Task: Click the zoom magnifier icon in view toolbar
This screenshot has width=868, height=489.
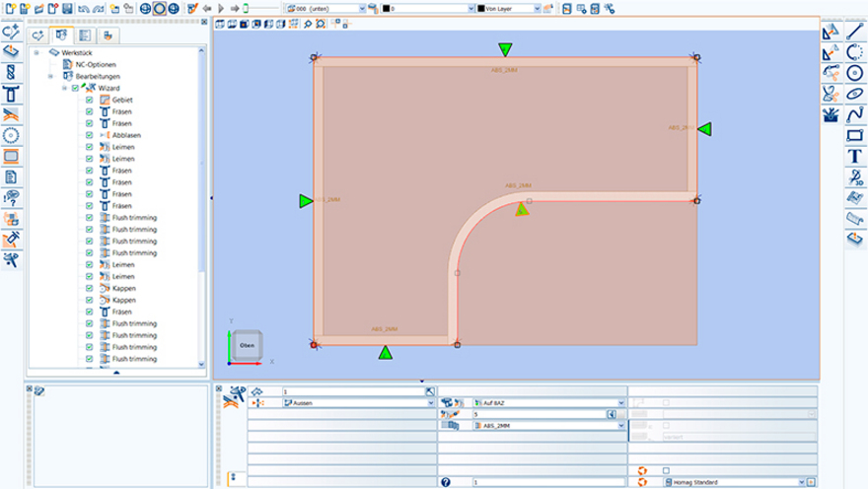Action: click(x=308, y=24)
